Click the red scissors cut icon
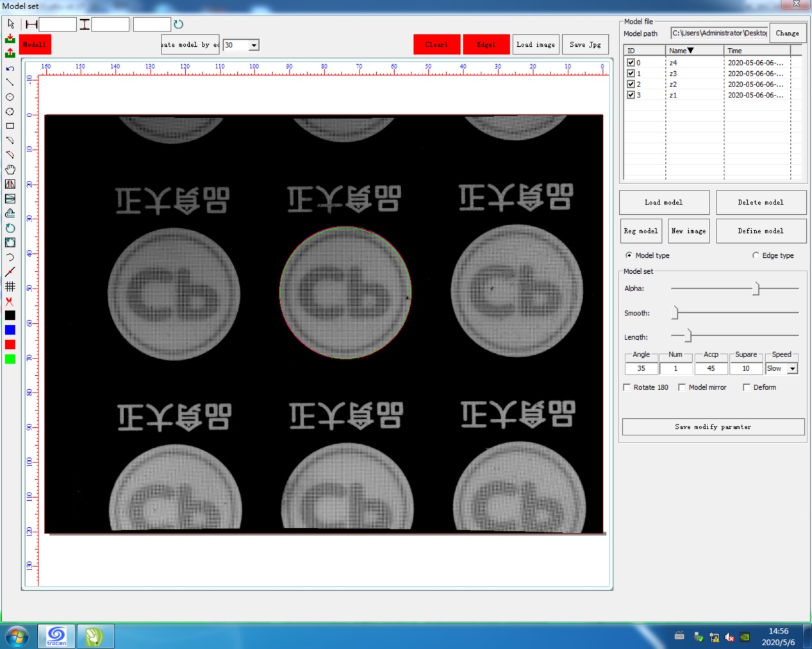Screen dimensions: 812x649 (10, 301)
